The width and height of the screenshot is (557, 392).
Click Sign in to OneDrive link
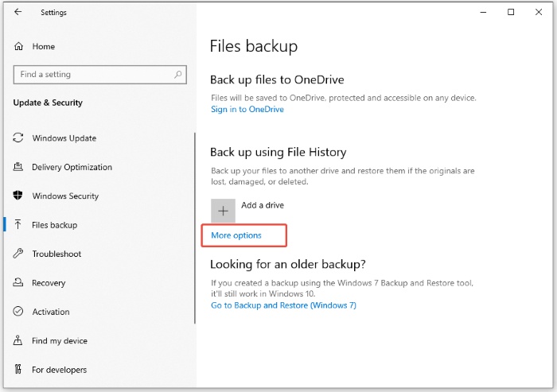pyautogui.click(x=247, y=109)
